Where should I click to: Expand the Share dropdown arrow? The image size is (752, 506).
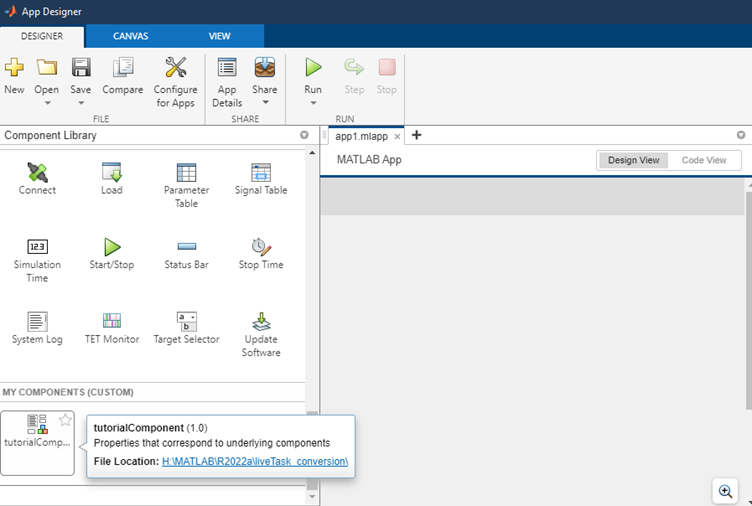(265, 103)
